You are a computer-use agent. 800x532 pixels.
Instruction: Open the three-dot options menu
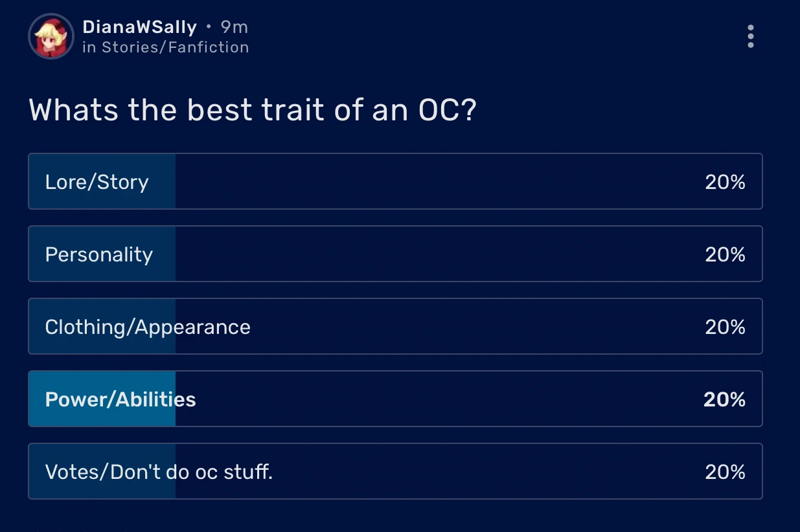[750, 36]
